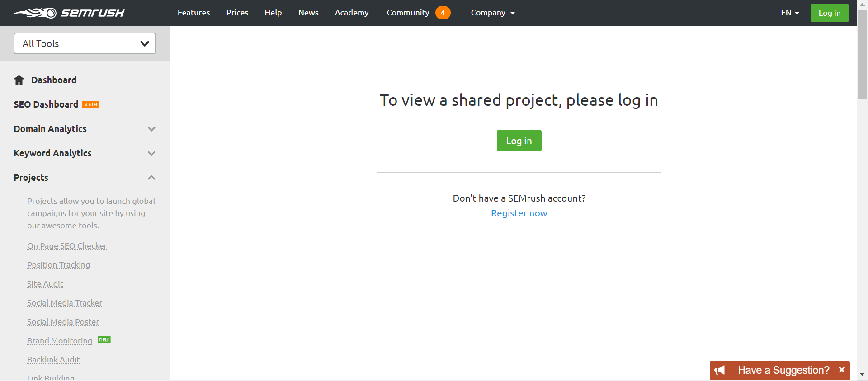The height and width of the screenshot is (381, 868).
Task: Click the Community notification badge 4
Action: point(443,13)
